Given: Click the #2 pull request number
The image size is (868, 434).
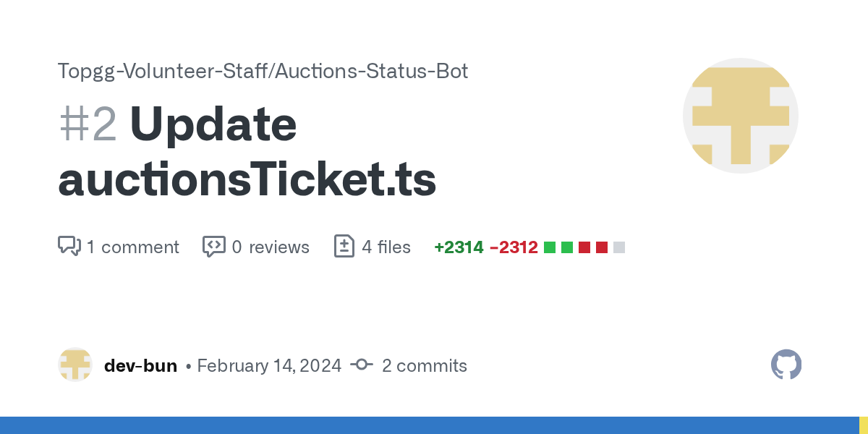Looking at the screenshot, I should (88, 124).
